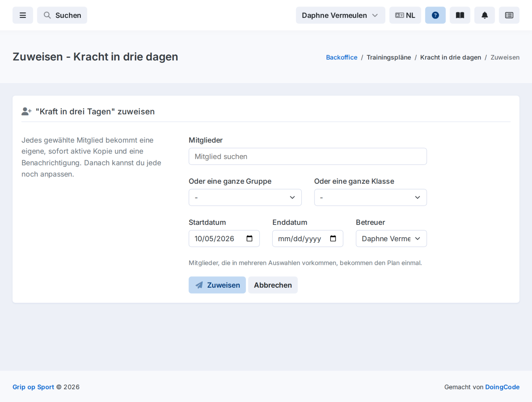Open the Grip op Sport footer link

click(x=33, y=387)
